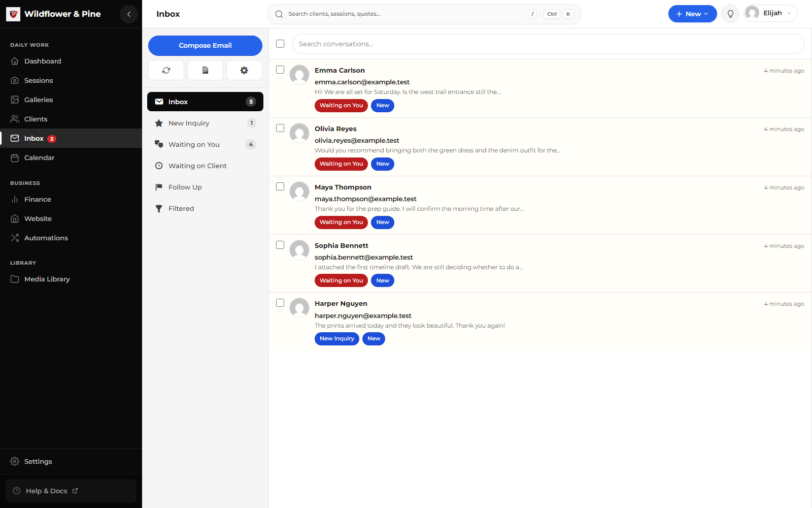
Task: Open Dashboard from the sidebar
Action: point(71,61)
